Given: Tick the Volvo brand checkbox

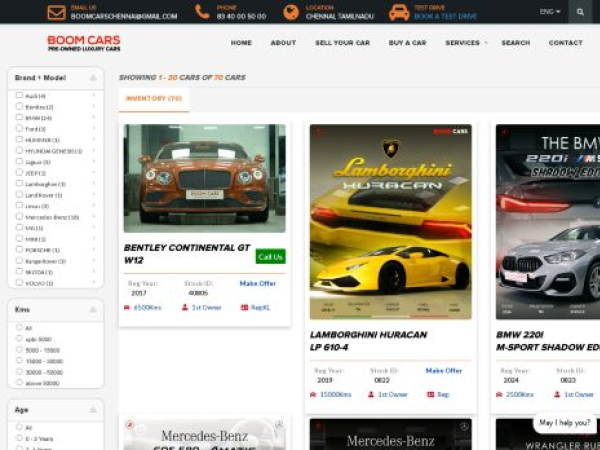Looking at the screenshot, I should (19, 282).
